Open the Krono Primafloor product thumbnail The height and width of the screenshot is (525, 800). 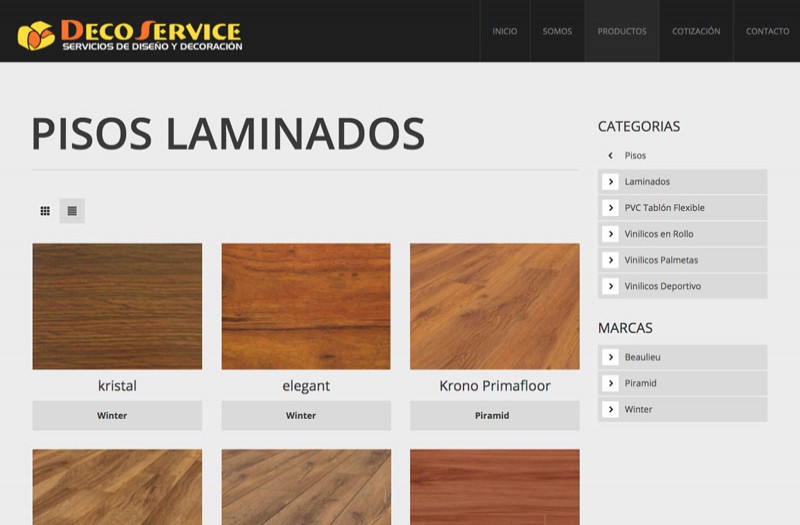pos(495,306)
